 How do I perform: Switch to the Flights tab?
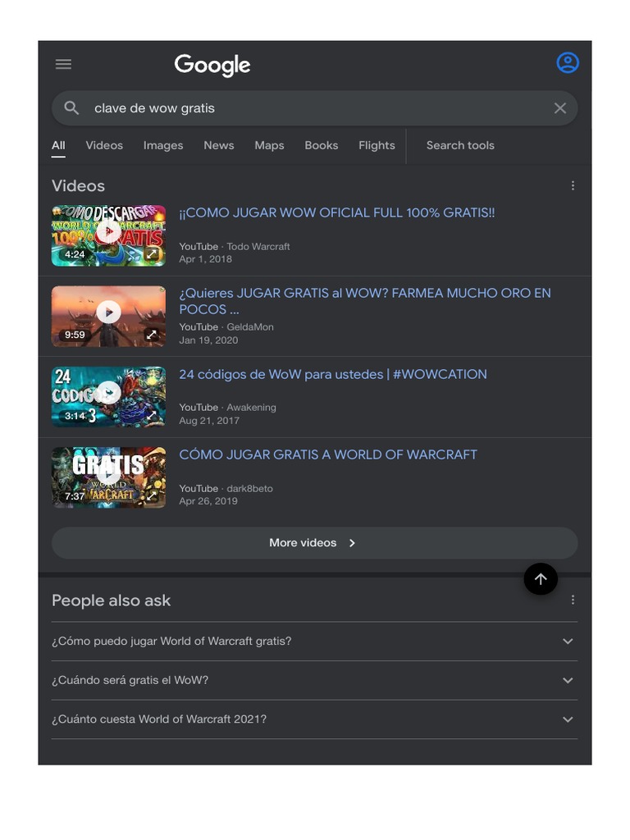[x=377, y=145]
